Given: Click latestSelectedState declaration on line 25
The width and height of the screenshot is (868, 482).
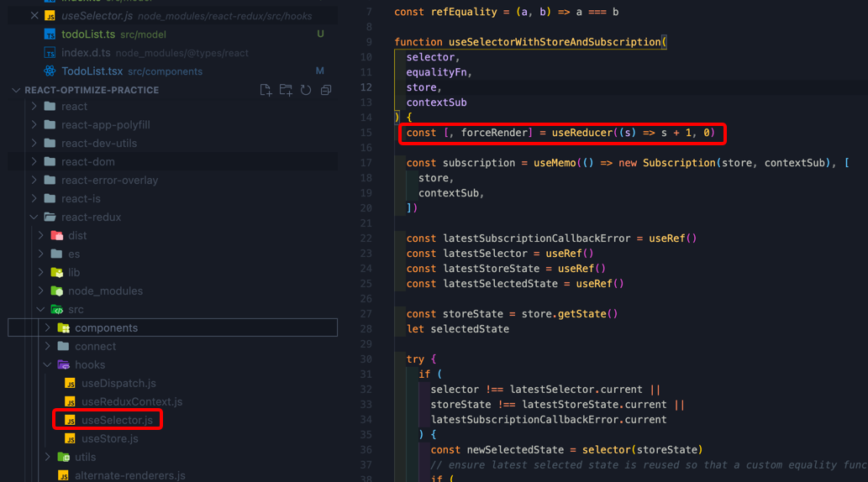Looking at the screenshot, I should pos(501,284).
